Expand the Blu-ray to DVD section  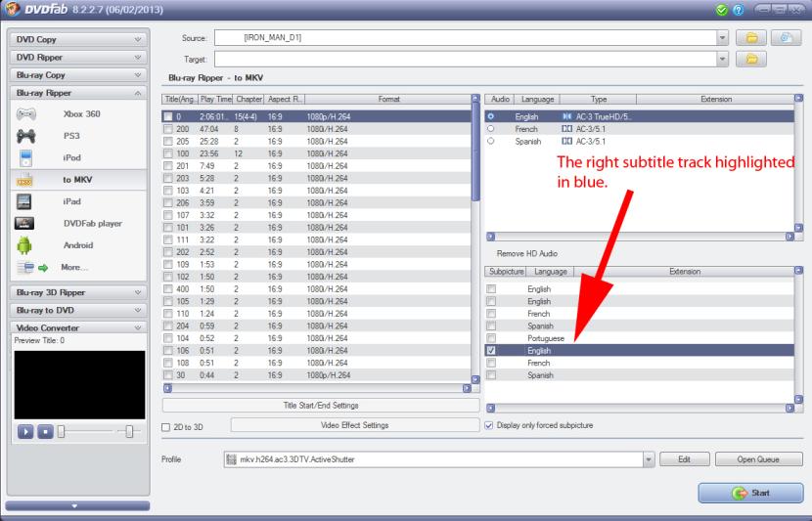point(79,311)
